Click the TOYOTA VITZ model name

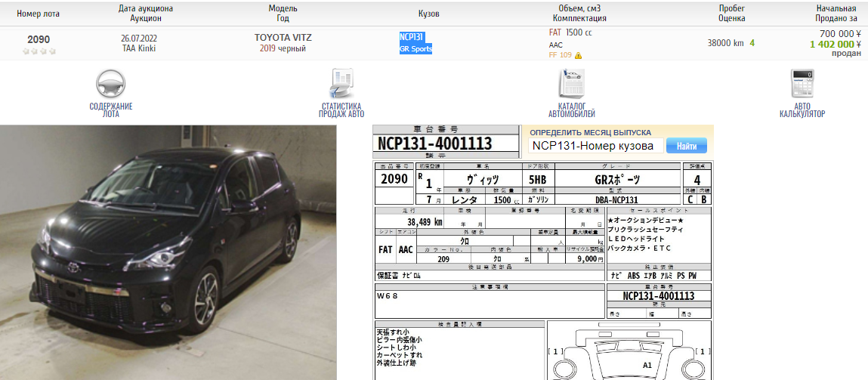pyautogui.click(x=283, y=38)
